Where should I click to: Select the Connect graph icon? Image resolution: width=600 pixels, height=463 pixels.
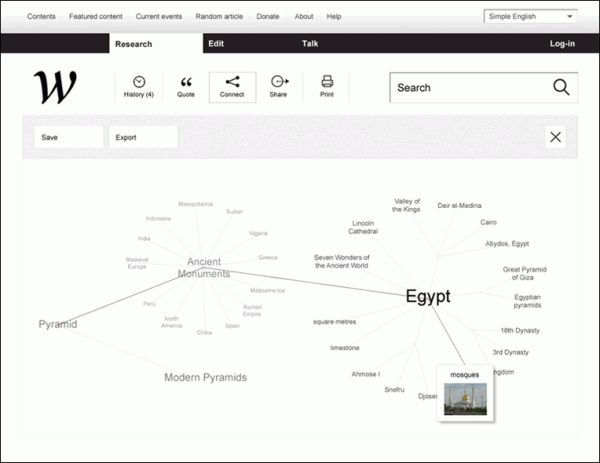point(232,83)
